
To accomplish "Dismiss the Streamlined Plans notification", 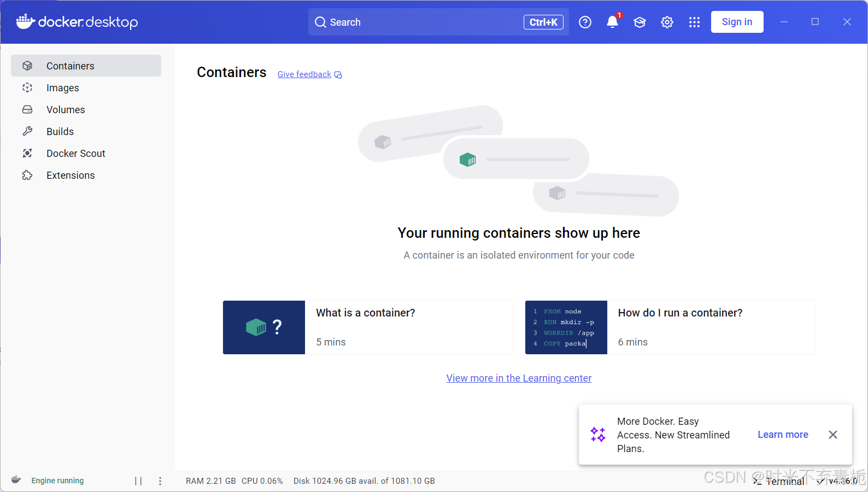I will [x=832, y=435].
